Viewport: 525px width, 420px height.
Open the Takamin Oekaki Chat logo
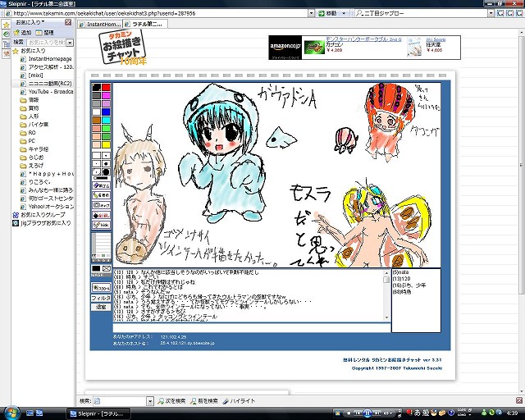[122, 47]
